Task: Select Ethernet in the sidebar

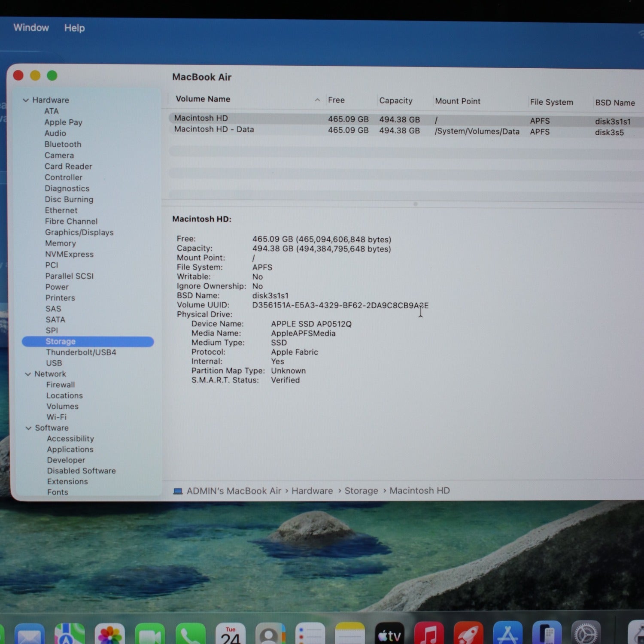Action: (x=61, y=210)
